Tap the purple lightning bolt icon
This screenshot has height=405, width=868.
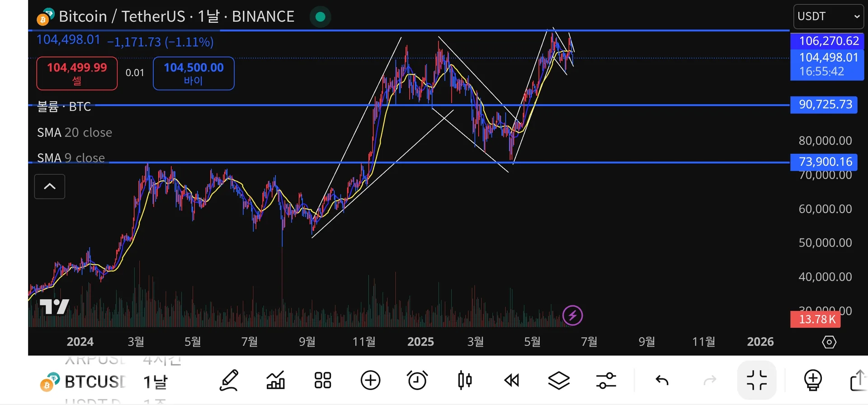coord(572,315)
